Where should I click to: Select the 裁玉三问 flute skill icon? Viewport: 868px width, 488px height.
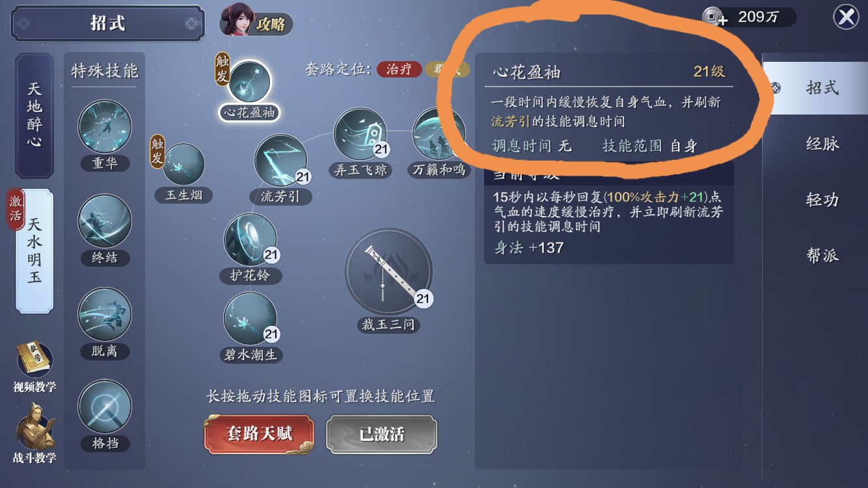coord(388,272)
